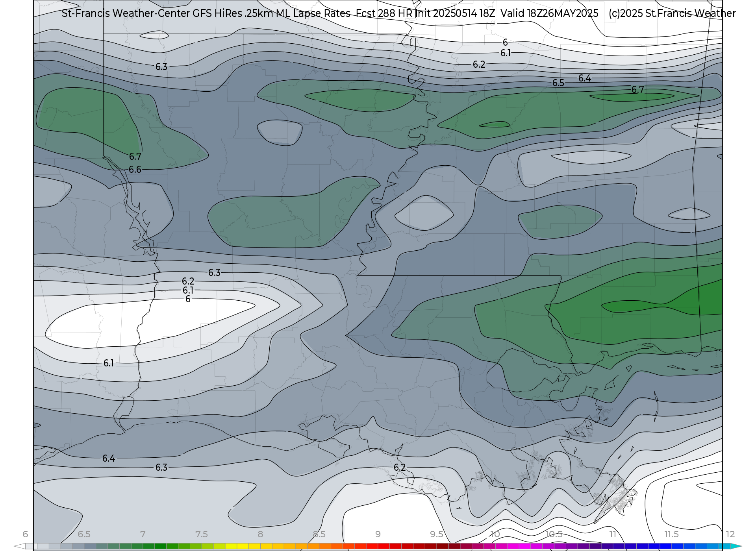Click colorbar tick label "8"
Screen dimensions: 756x551
pyautogui.click(x=260, y=534)
